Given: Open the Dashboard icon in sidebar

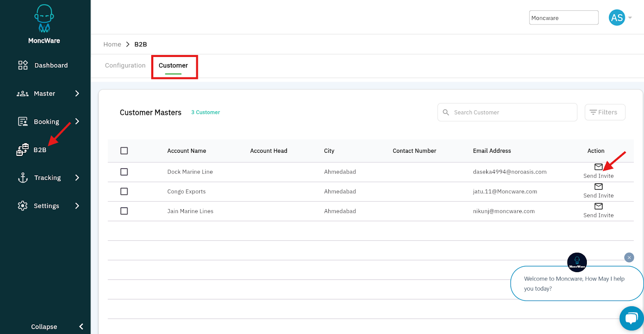Looking at the screenshot, I should 23,65.
